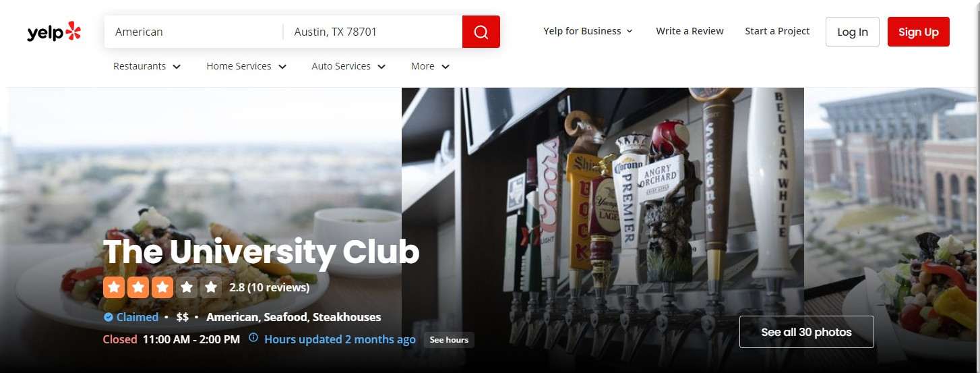980x373 pixels.
Task: Click the hours info icon
Action: click(253, 338)
